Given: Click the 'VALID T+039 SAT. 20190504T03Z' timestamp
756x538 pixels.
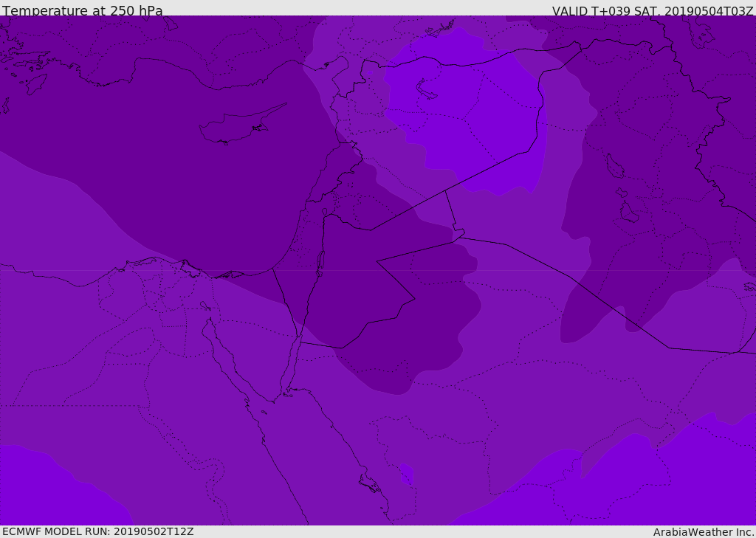Looking at the screenshot, I should (653, 10).
